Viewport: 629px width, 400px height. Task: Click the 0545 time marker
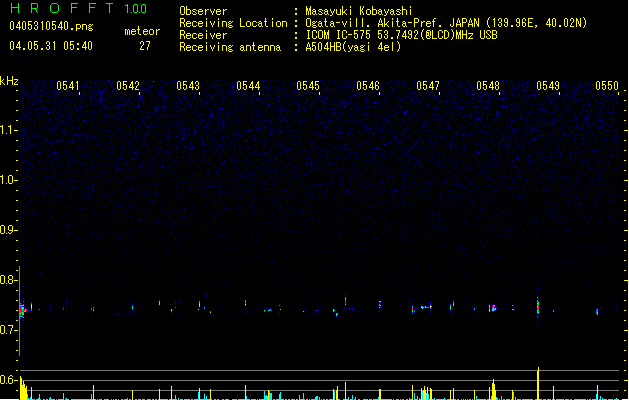pyautogui.click(x=308, y=86)
